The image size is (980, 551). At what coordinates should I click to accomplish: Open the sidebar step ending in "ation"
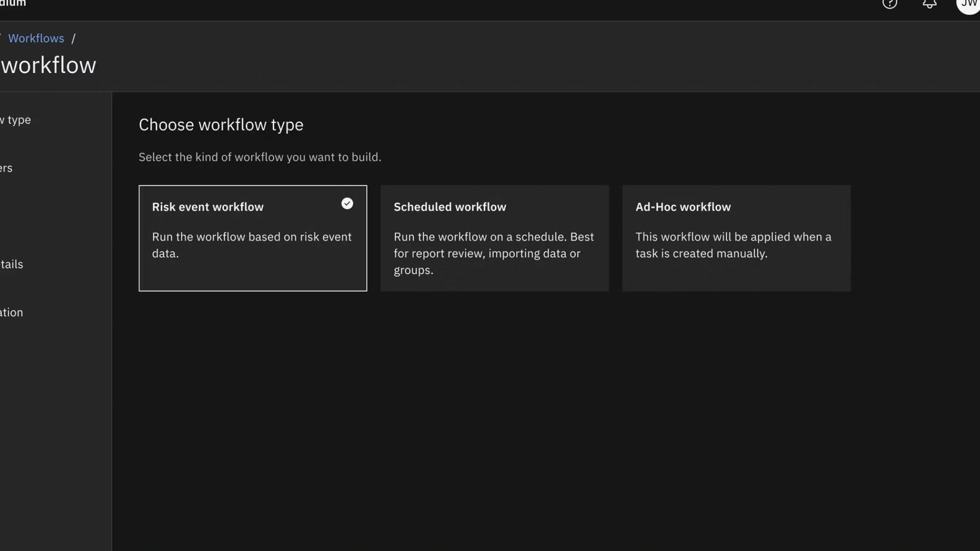point(12,313)
